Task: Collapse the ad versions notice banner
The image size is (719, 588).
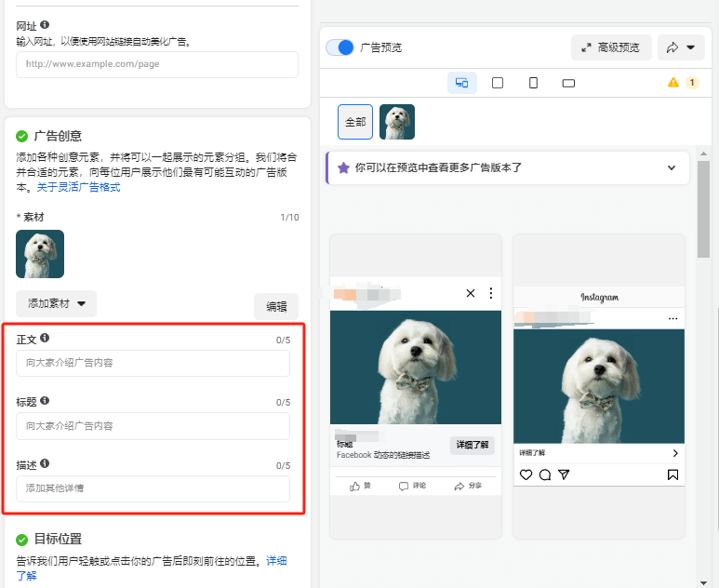Action: coord(672,168)
